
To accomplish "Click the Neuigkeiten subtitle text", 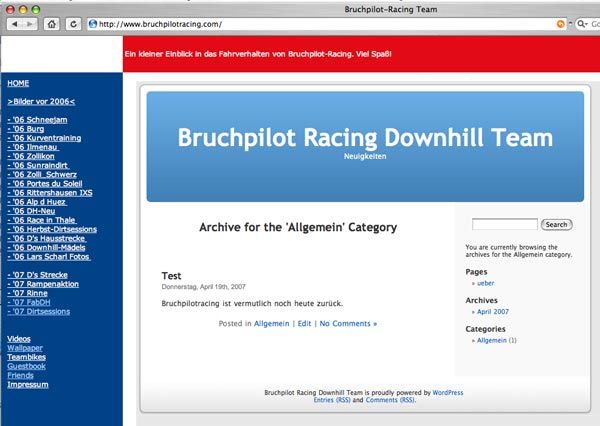I will 365,157.
